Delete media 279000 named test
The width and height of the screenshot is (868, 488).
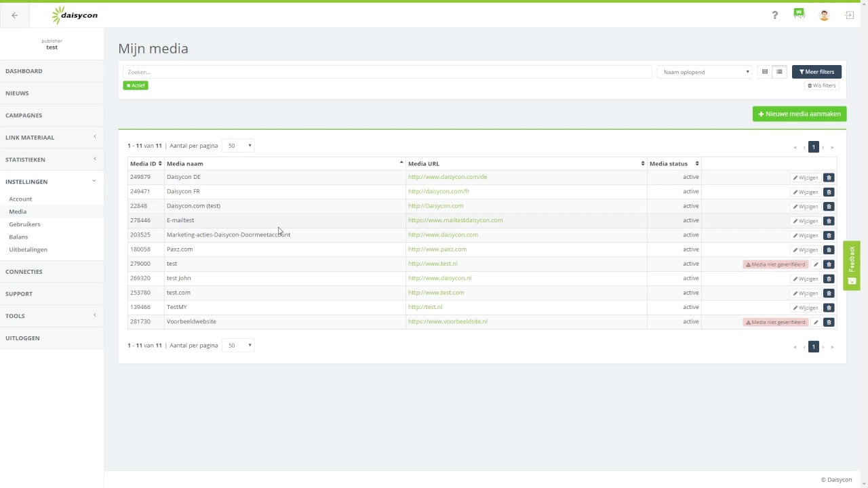pyautogui.click(x=829, y=264)
